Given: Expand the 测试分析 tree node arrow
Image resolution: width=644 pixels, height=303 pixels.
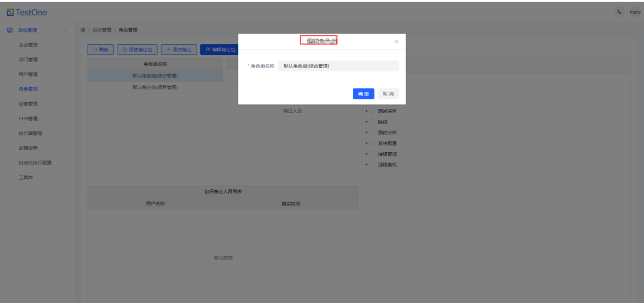Looking at the screenshot, I should [x=366, y=132].
